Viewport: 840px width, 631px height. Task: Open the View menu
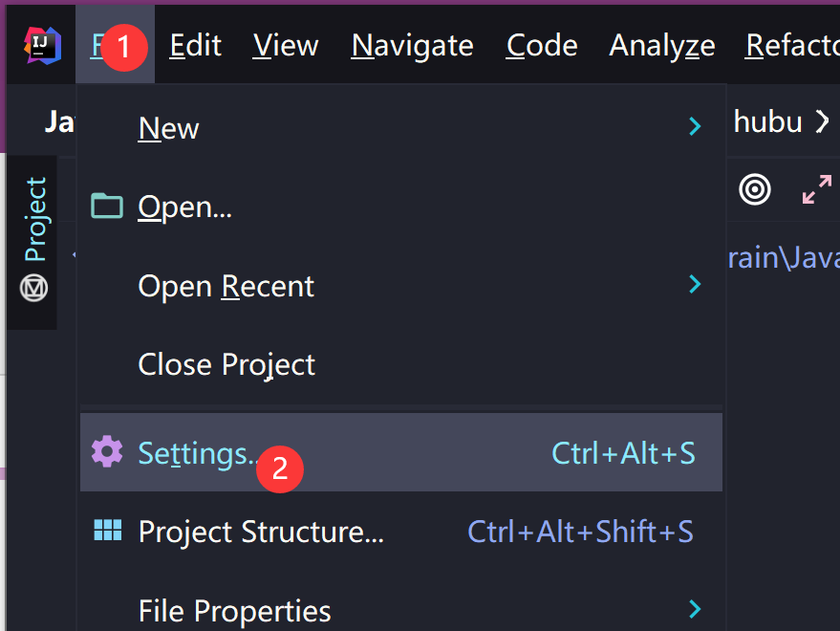(x=286, y=46)
